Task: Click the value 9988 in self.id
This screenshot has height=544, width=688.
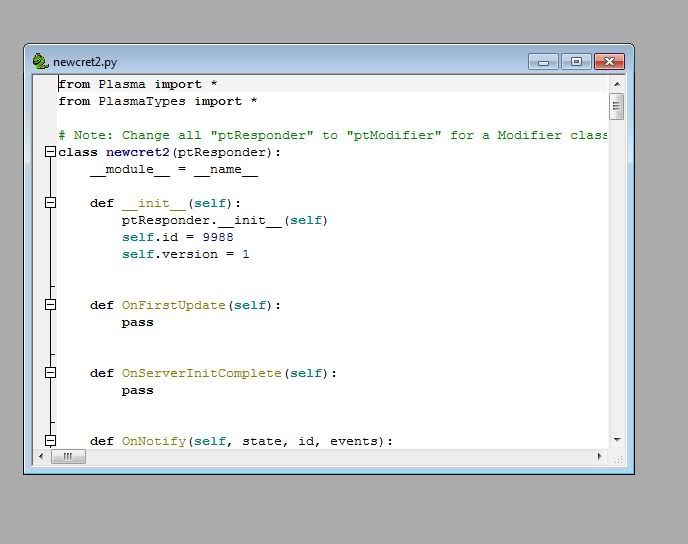Action: pos(218,237)
